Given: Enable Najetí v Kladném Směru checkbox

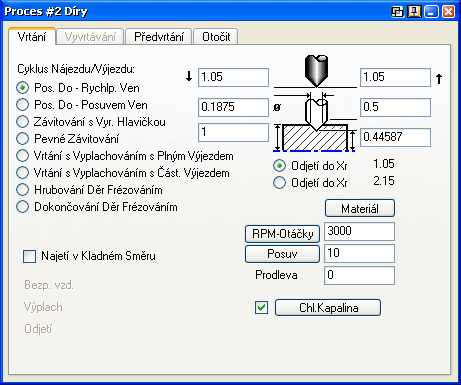Looking at the screenshot, I should coord(29,256).
